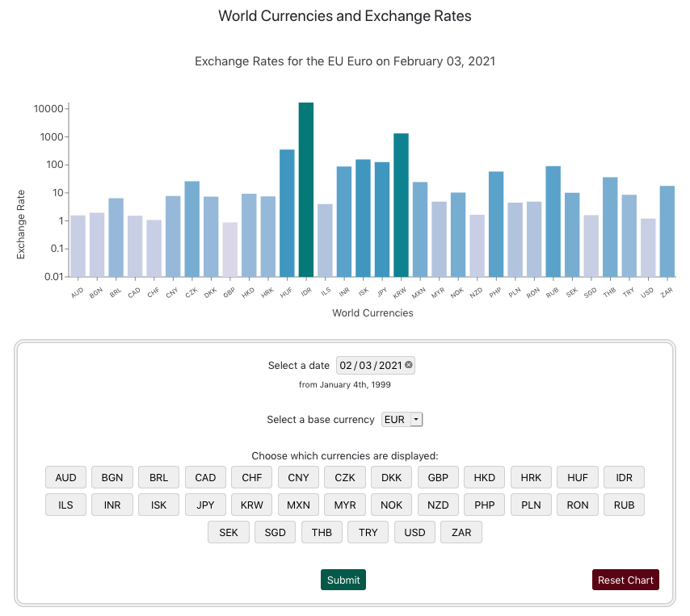Enable the AUD currency

(65, 477)
